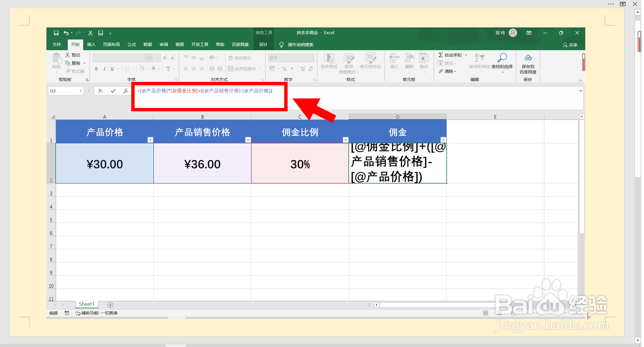Toggle middle vertical alignment
The image size is (644, 347).
point(194,58)
